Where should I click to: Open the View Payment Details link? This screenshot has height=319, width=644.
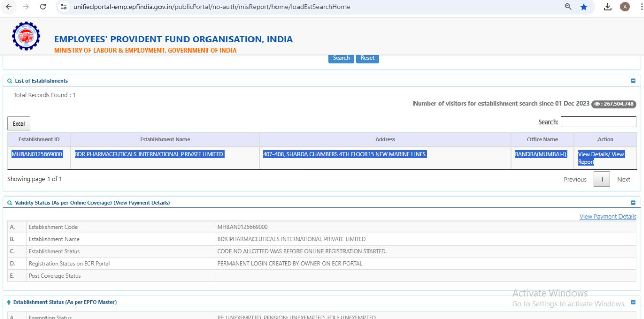point(608,217)
